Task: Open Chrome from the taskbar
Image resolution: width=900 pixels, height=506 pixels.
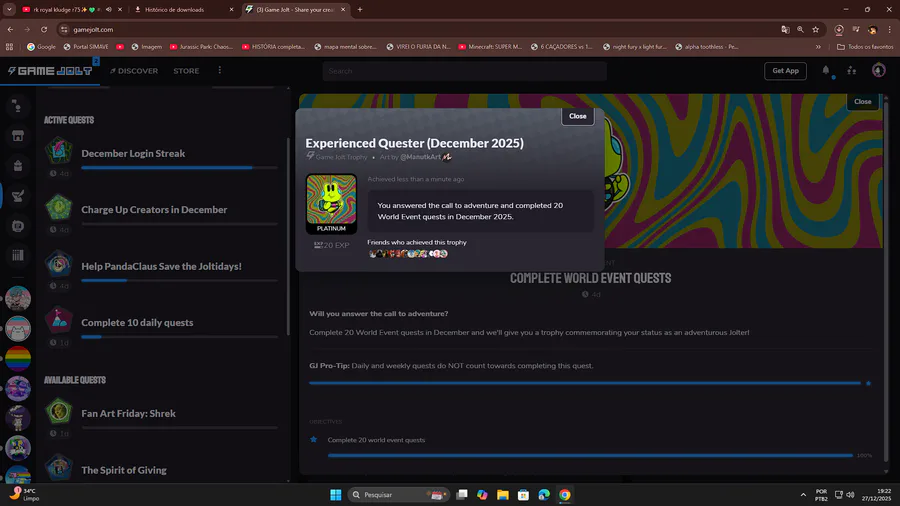Action: tap(565, 495)
